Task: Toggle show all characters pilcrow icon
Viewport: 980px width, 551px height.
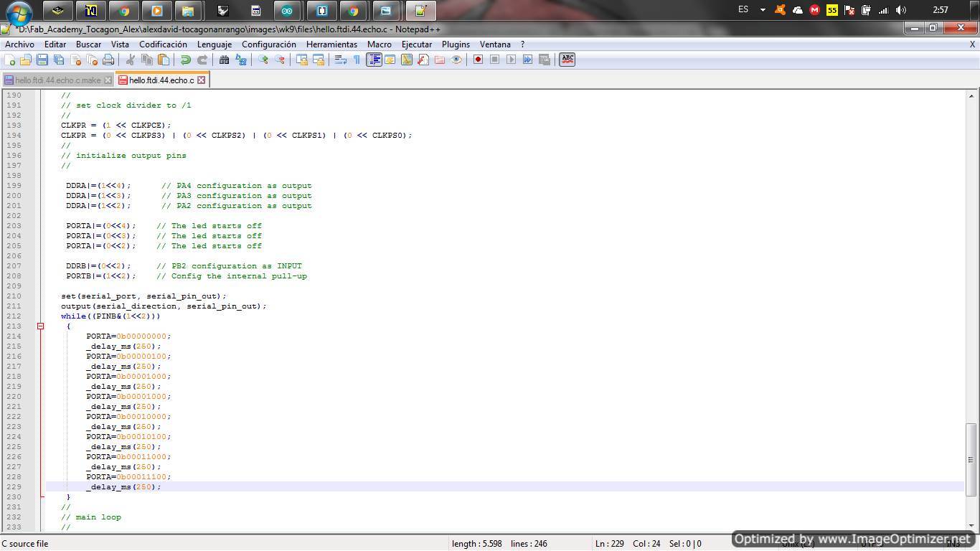Action: point(357,60)
